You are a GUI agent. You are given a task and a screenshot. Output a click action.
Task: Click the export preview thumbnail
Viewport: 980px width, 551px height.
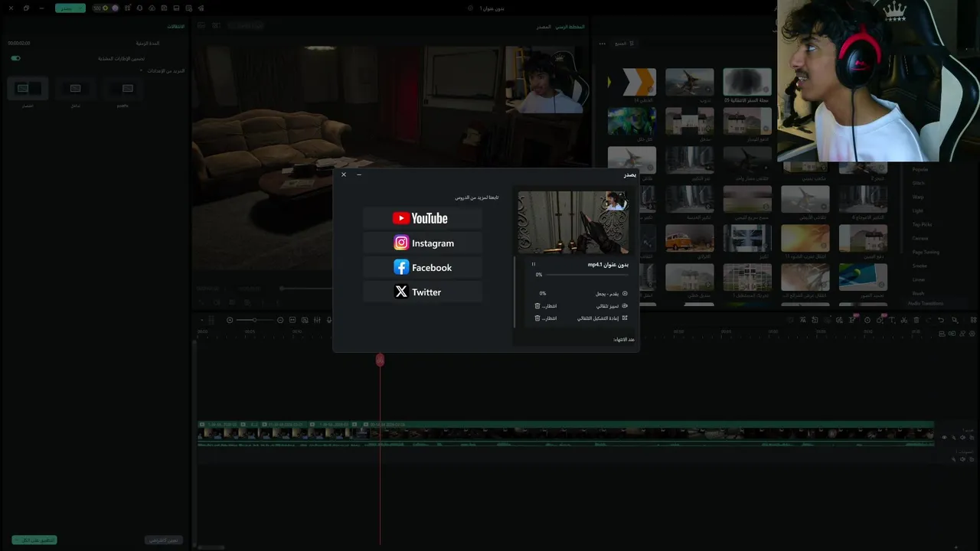(573, 223)
